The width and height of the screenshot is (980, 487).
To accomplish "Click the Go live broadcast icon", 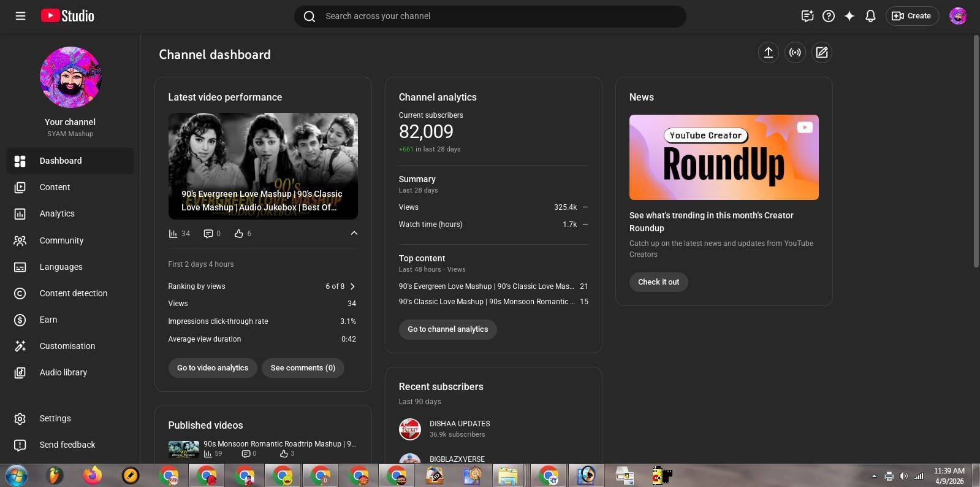I will coord(795,53).
